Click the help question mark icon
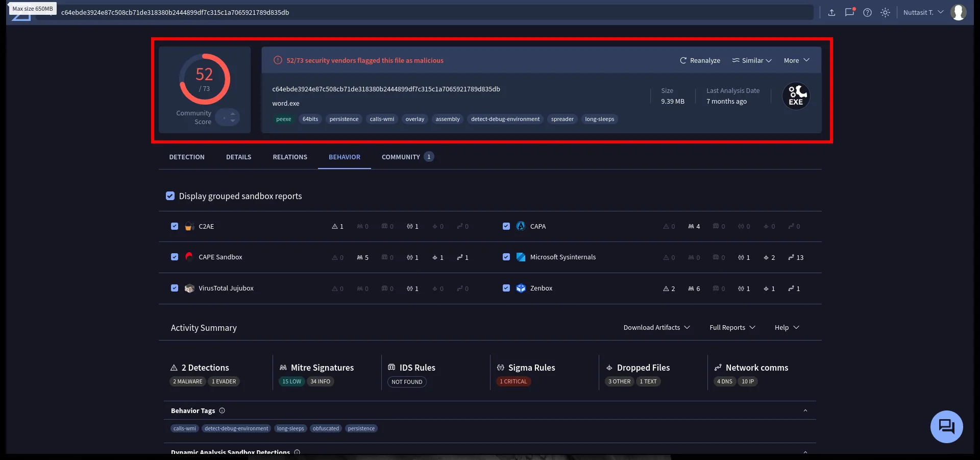Image resolution: width=980 pixels, height=460 pixels. pos(867,13)
